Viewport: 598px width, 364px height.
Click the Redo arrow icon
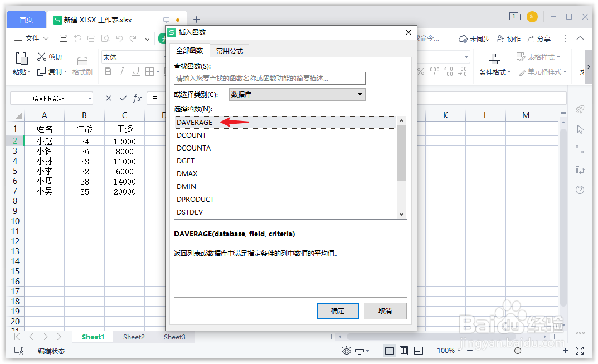(133, 38)
